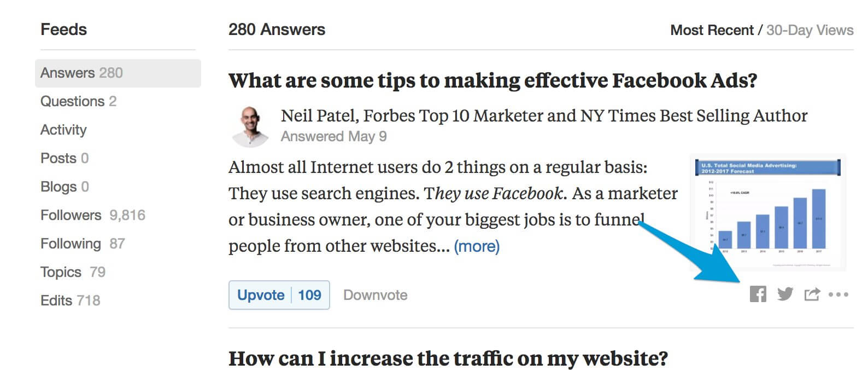
Task: Open the more options ellipsis menu
Action: pyautogui.click(x=838, y=295)
